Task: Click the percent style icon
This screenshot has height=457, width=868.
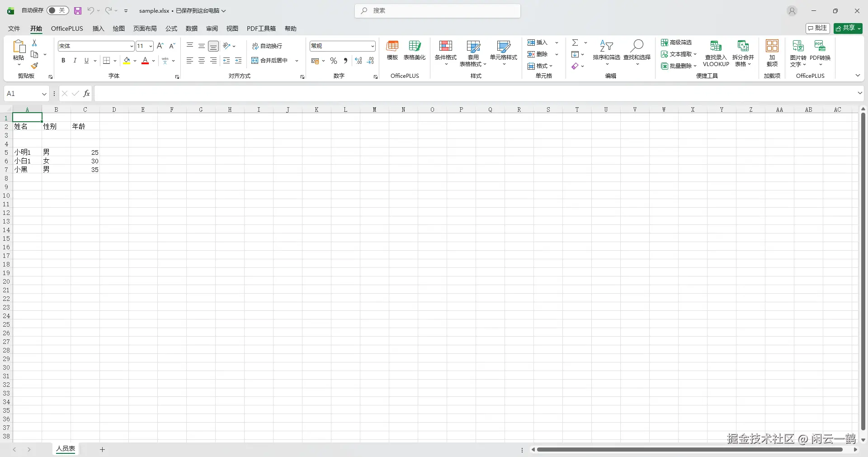Action: pyautogui.click(x=334, y=61)
